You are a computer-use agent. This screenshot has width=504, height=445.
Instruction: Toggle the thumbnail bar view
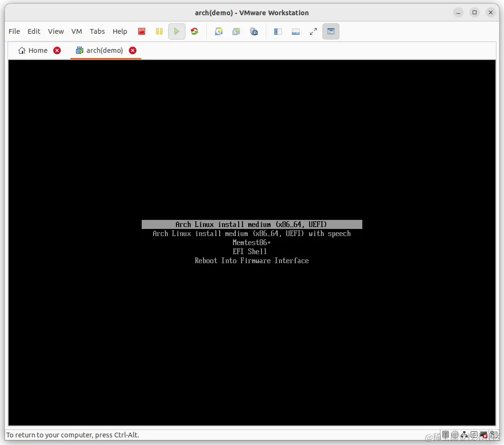pyautogui.click(x=296, y=31)
